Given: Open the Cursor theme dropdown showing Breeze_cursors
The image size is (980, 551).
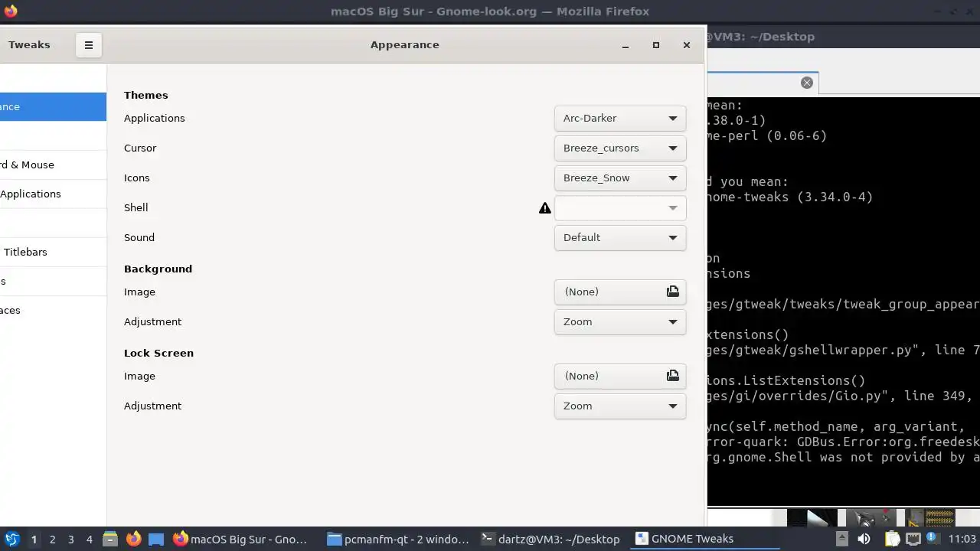Looking at the screenshot, I should coord(620,148).
